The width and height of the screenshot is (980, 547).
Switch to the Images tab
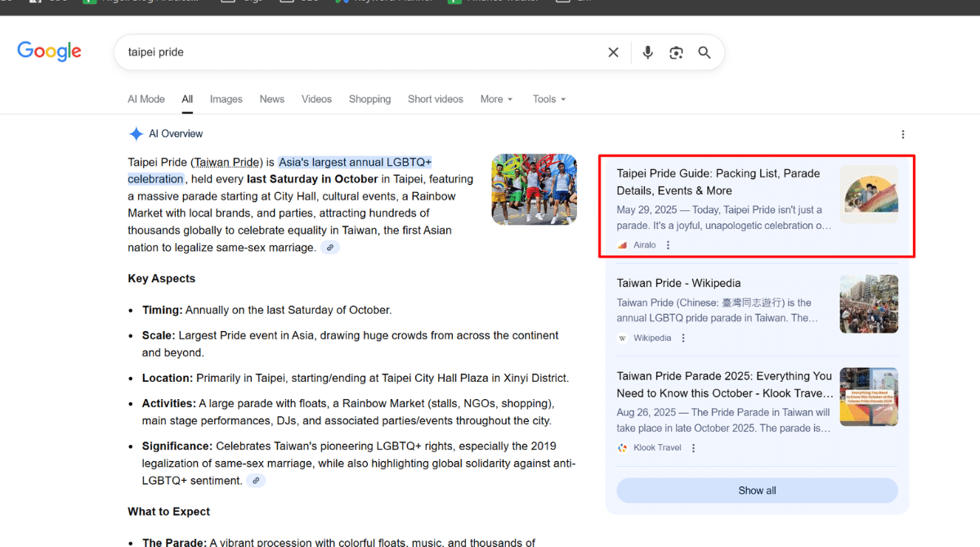pyautogui.click(x=226, y=99)
